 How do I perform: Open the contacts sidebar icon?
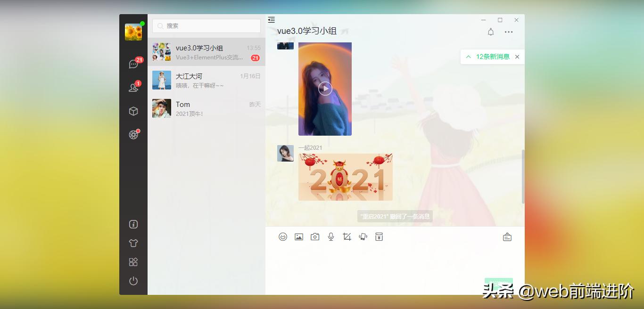(133, 88)
